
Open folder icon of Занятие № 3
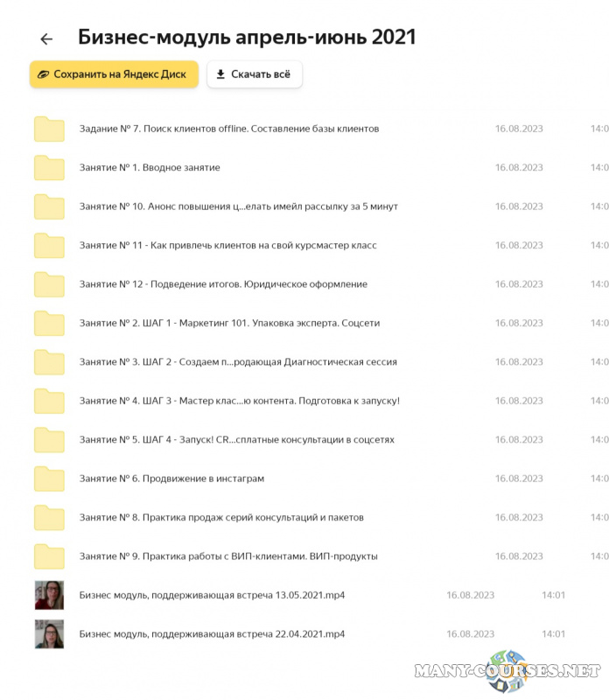49,361
